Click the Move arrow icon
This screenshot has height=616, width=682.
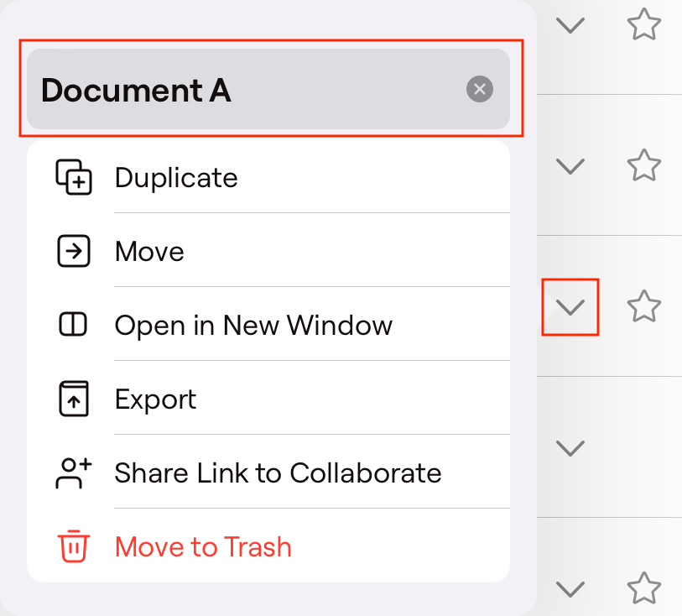tap(74, 251)
